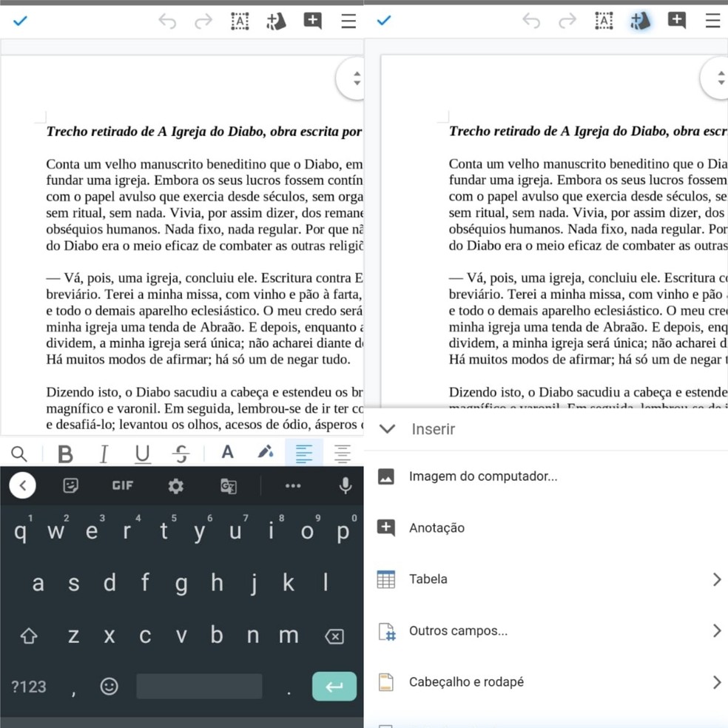Tap the backspace key

[x=334, y=636]
